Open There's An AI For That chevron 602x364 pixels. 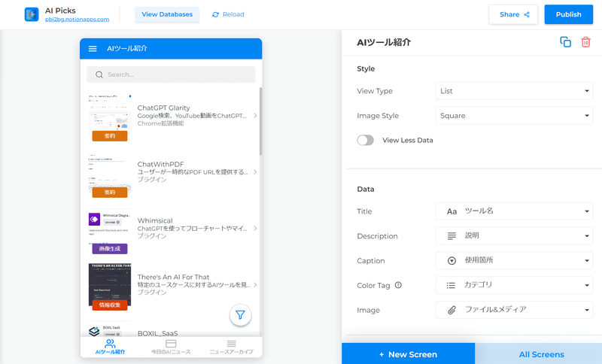point(255,284)
